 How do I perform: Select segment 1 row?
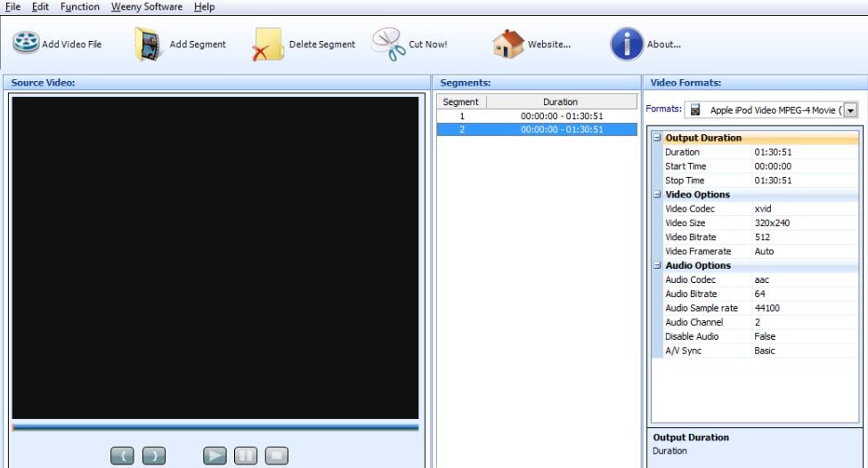[x=537, y=117]
